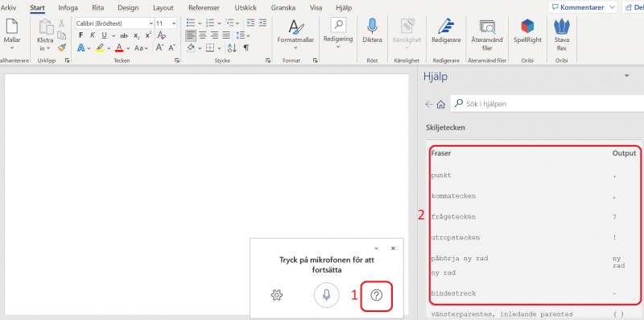The width and height of the screenshot is (644, 320).
Task: Switch to the Rita tab
Action: pyautogui.click(x=97, y=8)
